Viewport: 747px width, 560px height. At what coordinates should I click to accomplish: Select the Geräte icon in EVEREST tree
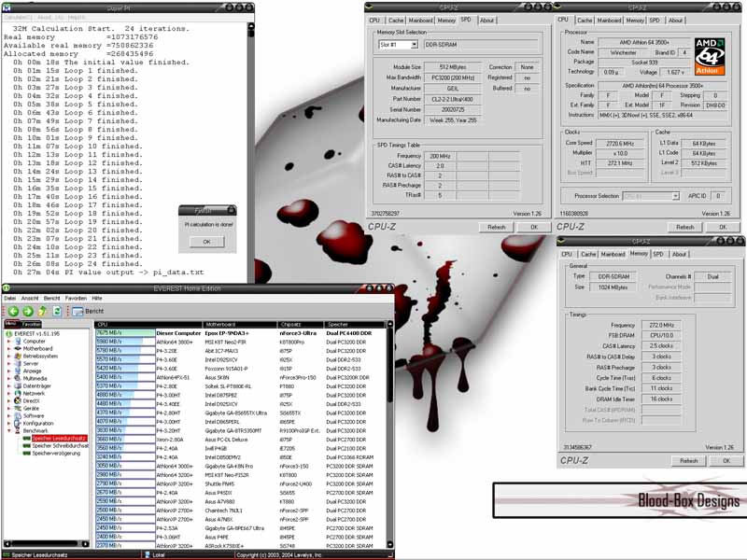click(18, 408)
